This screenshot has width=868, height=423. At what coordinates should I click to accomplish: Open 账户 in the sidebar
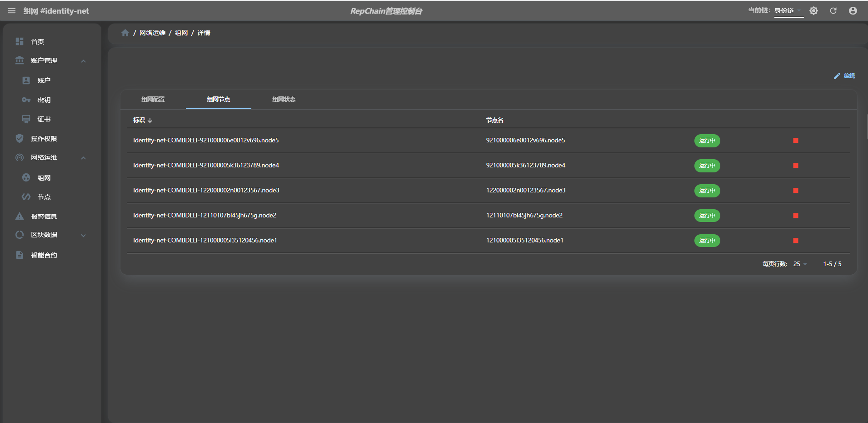point(44,81)
